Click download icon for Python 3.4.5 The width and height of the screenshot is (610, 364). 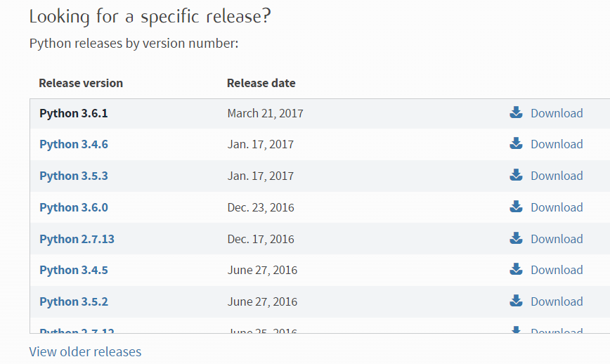(x=516, y=269)
